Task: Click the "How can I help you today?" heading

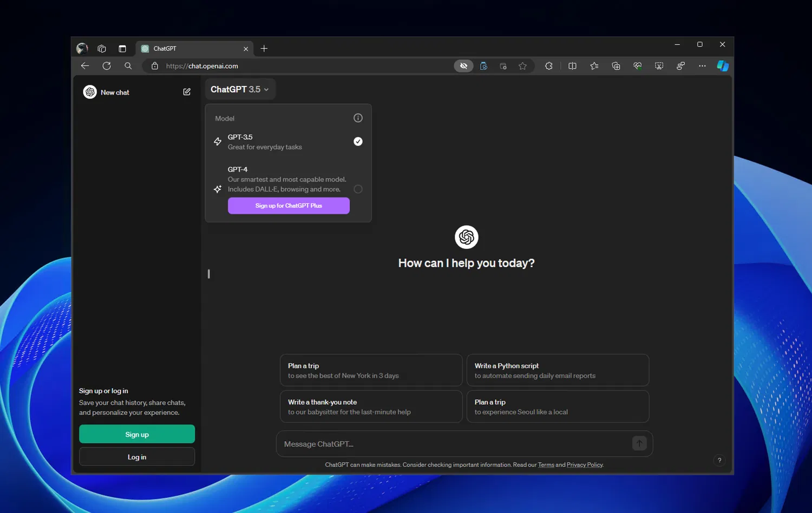Action: click(x=466, y=263)
